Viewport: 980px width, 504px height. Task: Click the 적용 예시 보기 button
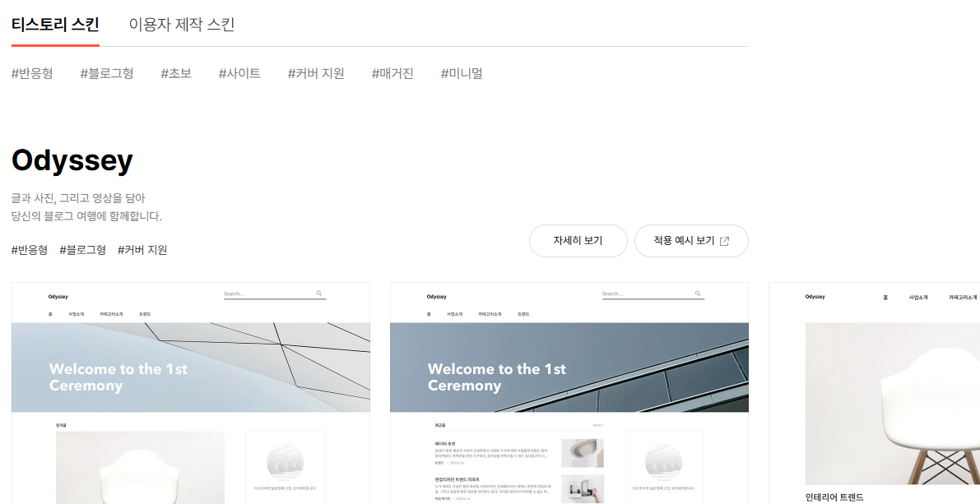click(691, 240)
